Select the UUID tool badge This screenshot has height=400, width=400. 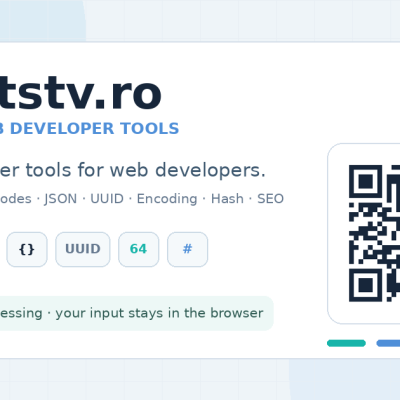pos(83,249)
